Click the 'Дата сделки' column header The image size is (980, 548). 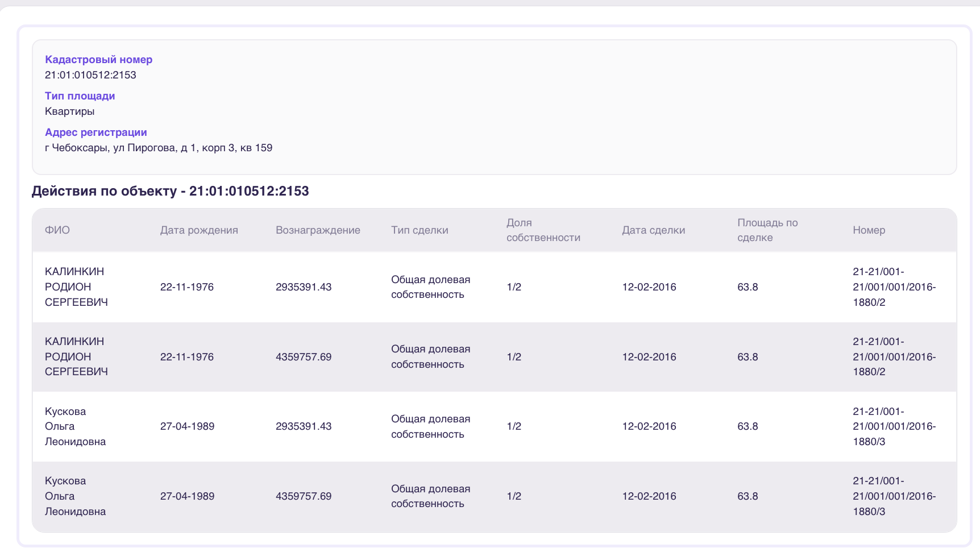(653, 230)
